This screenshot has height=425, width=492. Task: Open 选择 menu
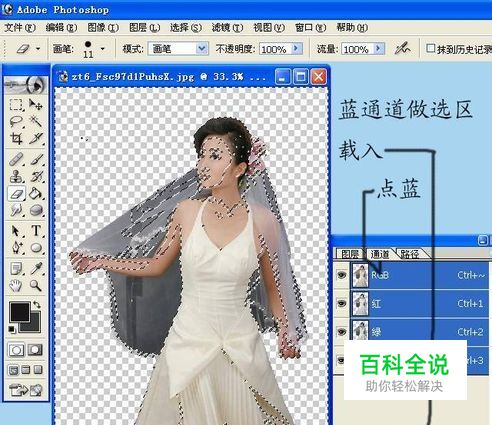point(186,27)
